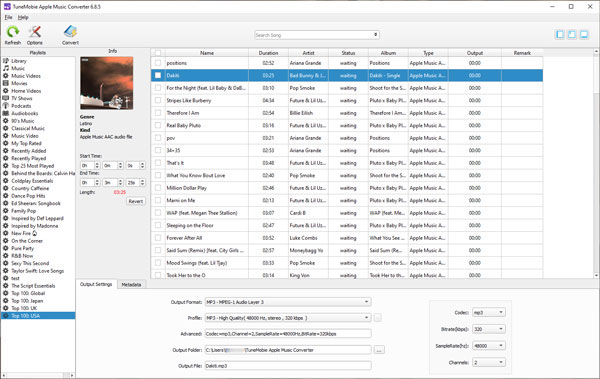Check the box for song positions
This screenshot has width=600, height=379.
pyautogui.click(x=158, y=63)
